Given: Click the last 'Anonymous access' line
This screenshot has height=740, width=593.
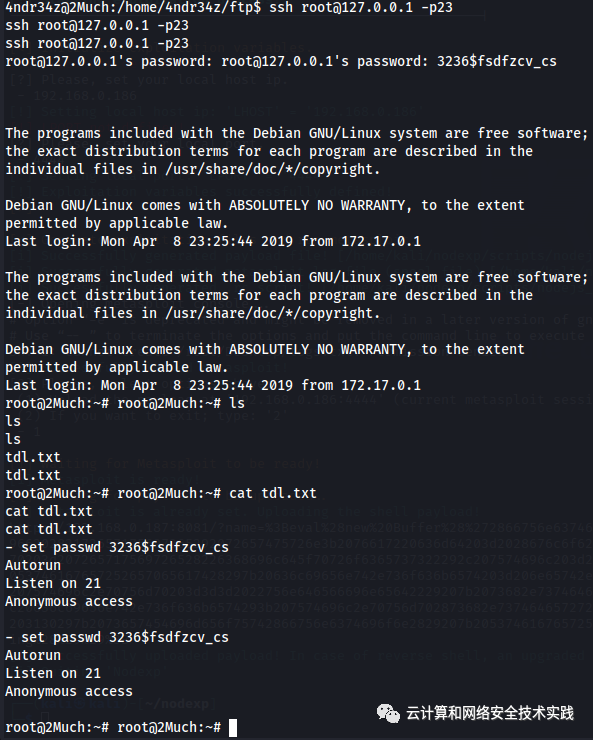Looking at the screenshot, I should (69, 691).
